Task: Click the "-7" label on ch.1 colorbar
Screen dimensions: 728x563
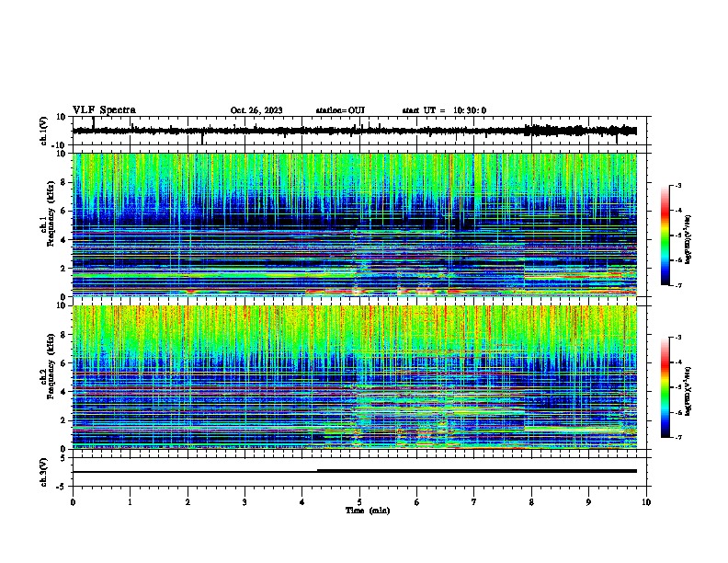Action: (x=678, y=285)
